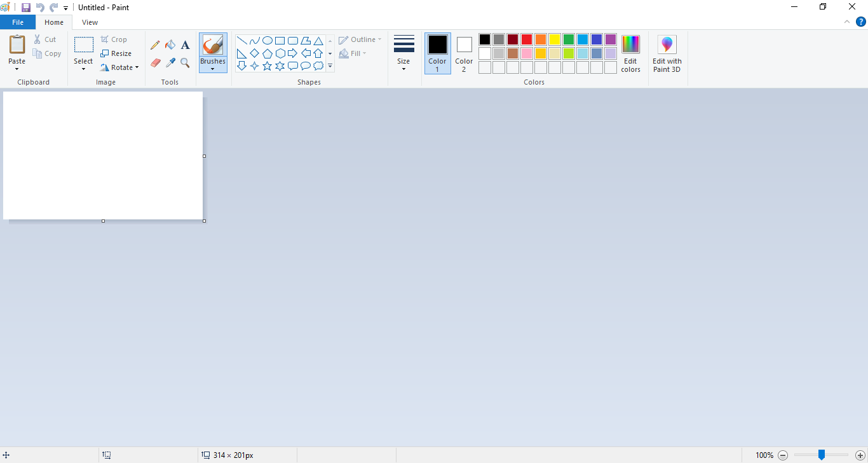868x463 pixels.
Task: Open the Paint Help question mark
Action: (861, 22)
